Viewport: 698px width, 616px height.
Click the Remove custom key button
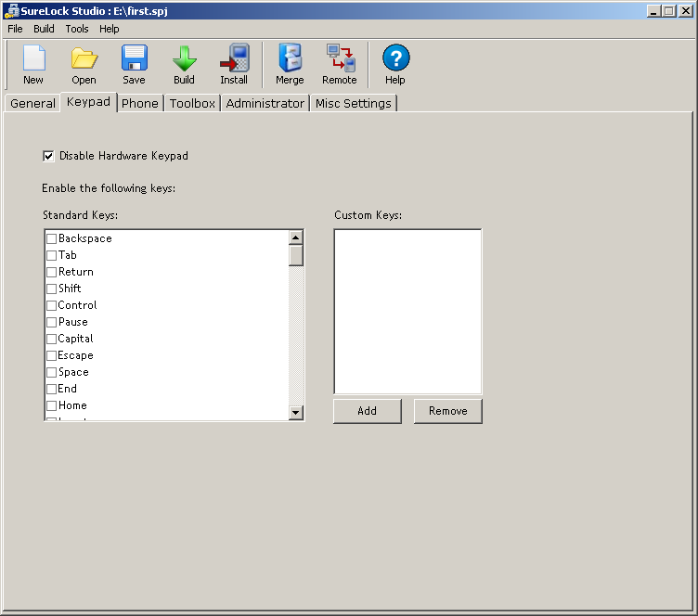447,411
